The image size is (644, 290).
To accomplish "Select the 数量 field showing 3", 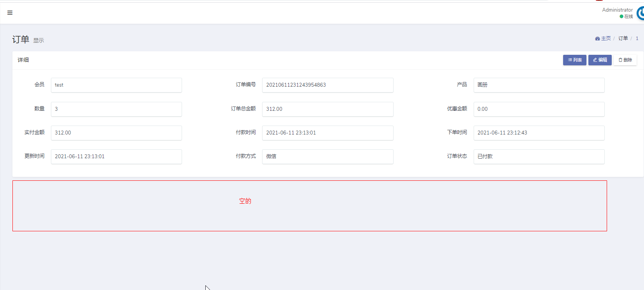I will coord(116,109).
